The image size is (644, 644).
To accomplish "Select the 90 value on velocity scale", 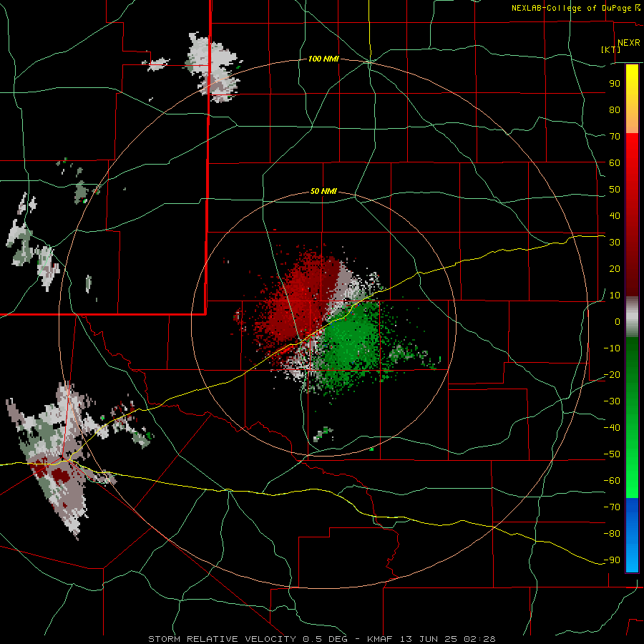I will 615,84.
